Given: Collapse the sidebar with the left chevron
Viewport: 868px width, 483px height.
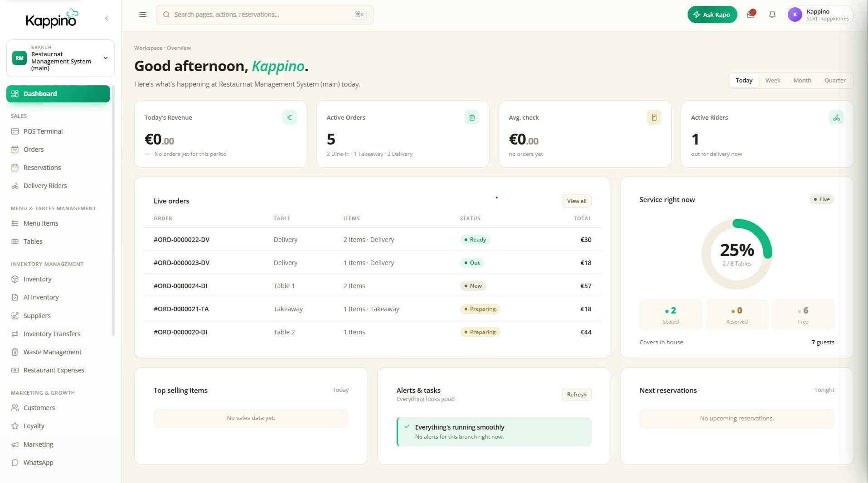Looking at the screenshot, I should (107, 19).
